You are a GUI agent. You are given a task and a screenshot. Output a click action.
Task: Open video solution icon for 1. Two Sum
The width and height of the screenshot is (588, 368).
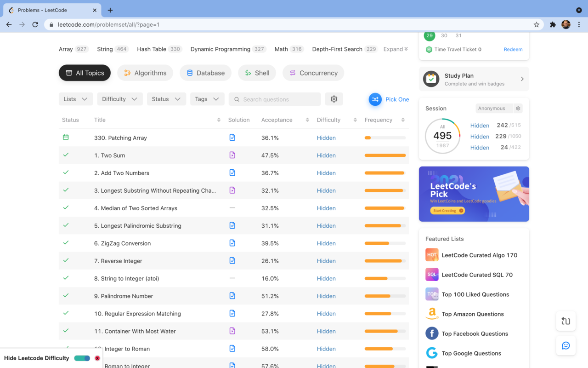pyautogui.click(x=232, y=155)
